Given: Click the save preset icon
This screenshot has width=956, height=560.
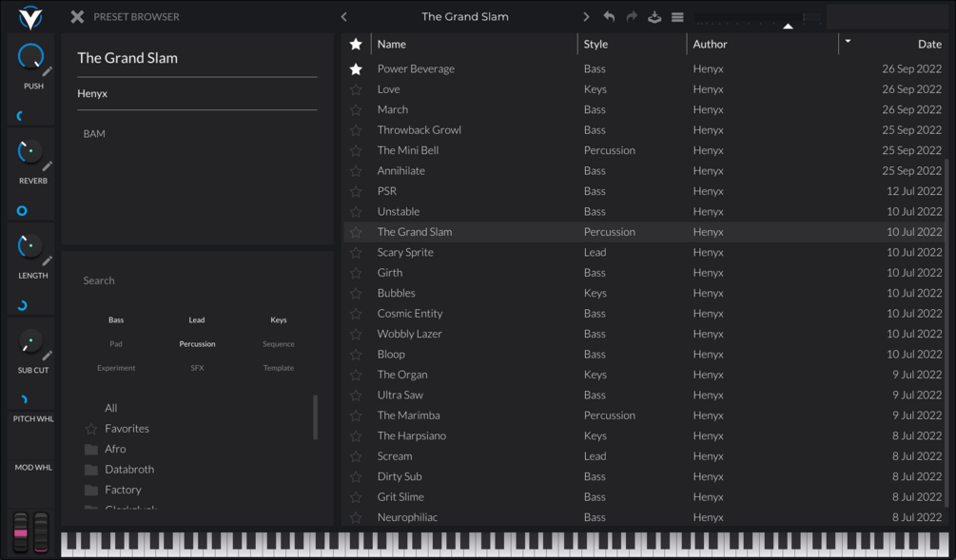Looking at the screenshot, I should click(654, 17).
